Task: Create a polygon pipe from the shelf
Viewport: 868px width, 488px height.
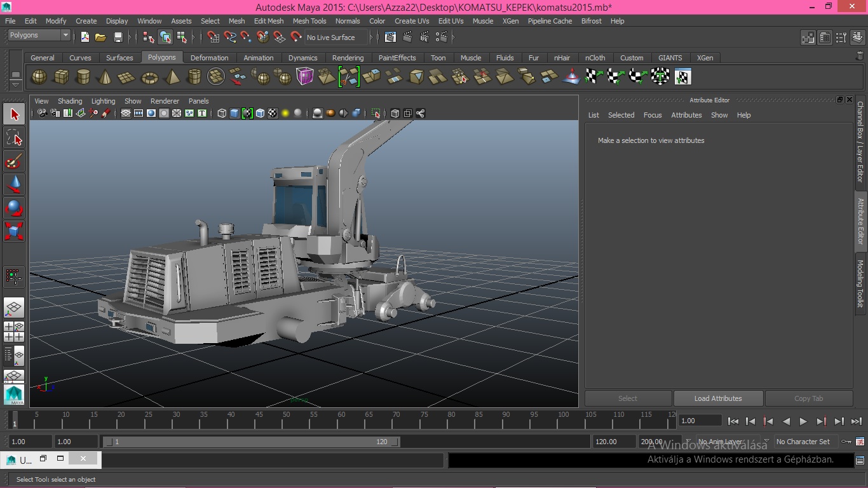Action: tap(194, 77)
